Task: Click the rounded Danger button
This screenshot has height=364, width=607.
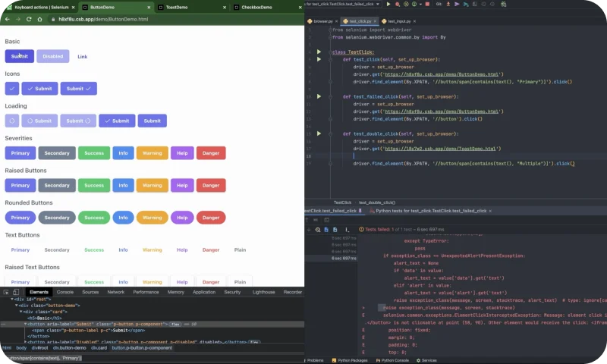Action: (x=211, y=218)
